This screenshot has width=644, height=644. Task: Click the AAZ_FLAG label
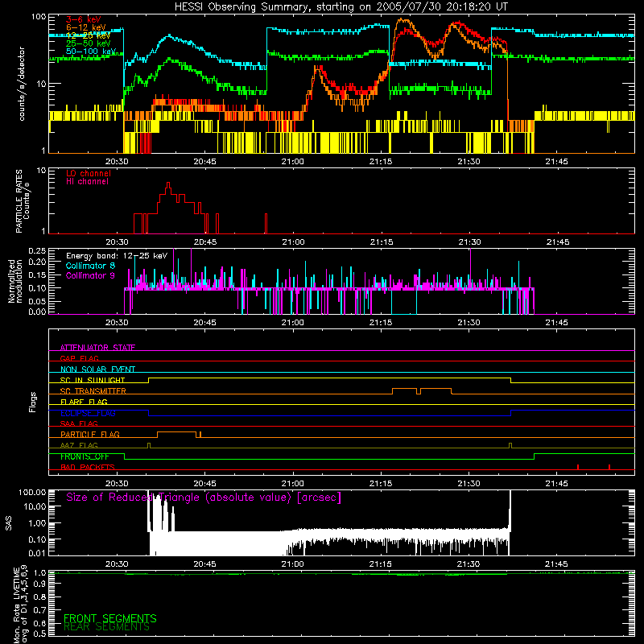[79, 445]
